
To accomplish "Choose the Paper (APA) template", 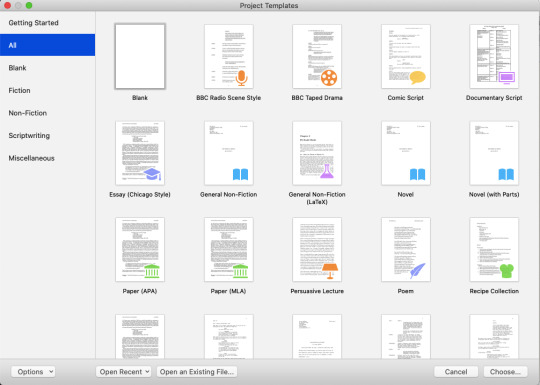I will (x=140, y=249).
